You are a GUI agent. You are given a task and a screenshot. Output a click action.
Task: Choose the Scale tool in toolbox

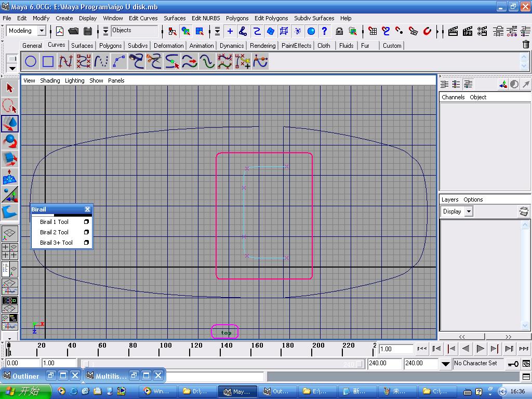(x=9, y=159)
